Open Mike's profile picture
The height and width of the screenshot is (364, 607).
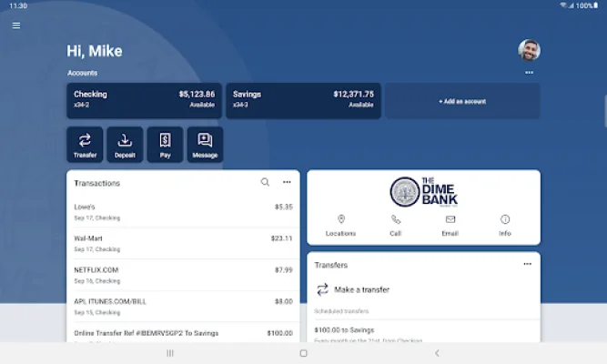529,50
